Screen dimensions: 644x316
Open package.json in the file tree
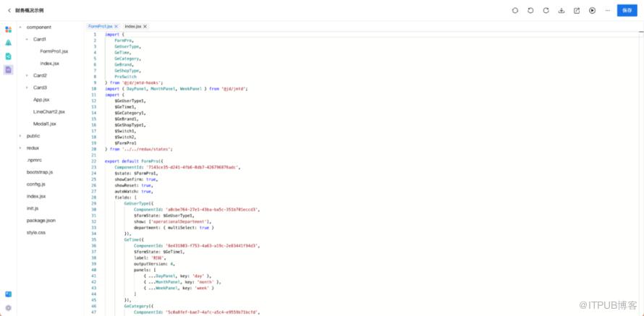(x=41, y=221)
